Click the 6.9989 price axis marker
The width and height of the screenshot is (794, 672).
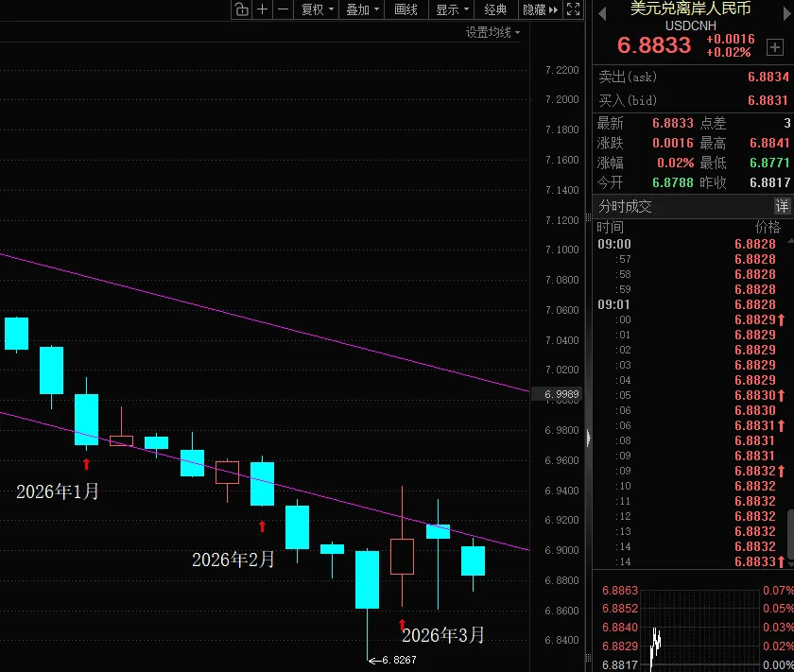pyautogui.click(x=561, y=394)
